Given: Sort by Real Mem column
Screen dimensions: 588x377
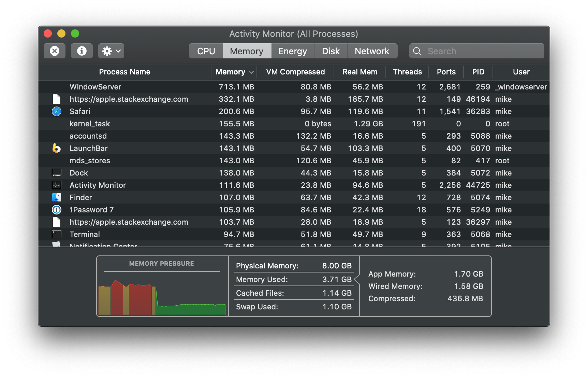Looking at the screenshot, I should [x=360, y=72].
